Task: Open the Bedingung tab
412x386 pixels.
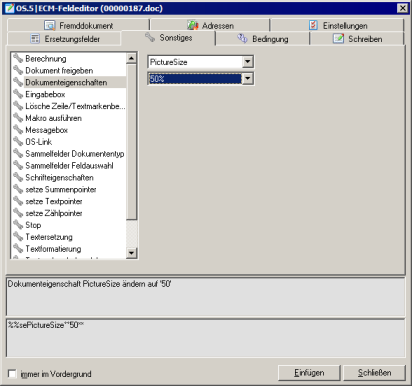Action: (x=262, y=39)
